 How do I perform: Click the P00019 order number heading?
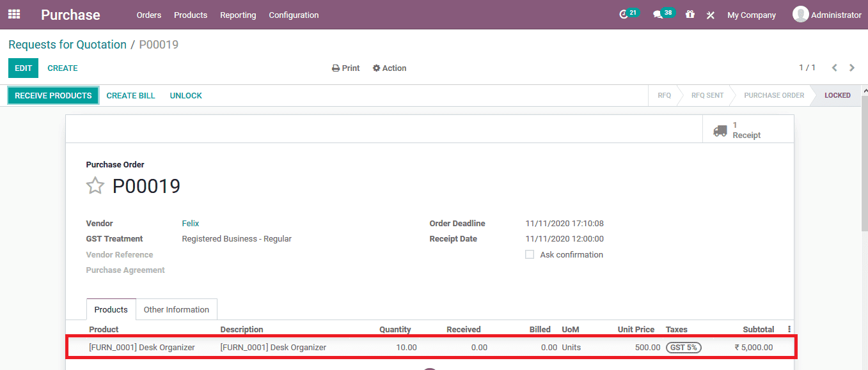point(146,186)
